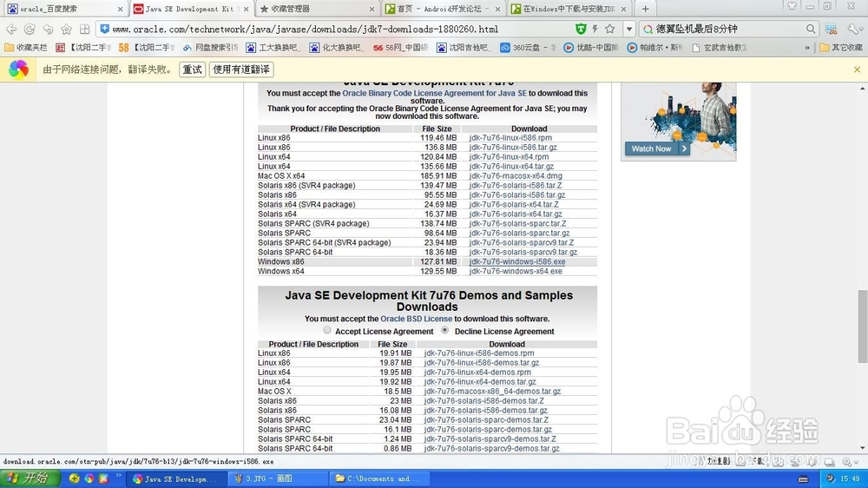The image size is (868, 488).
Task: Switch to the oracle_百度搜索 tab
Action: point(63,9)
